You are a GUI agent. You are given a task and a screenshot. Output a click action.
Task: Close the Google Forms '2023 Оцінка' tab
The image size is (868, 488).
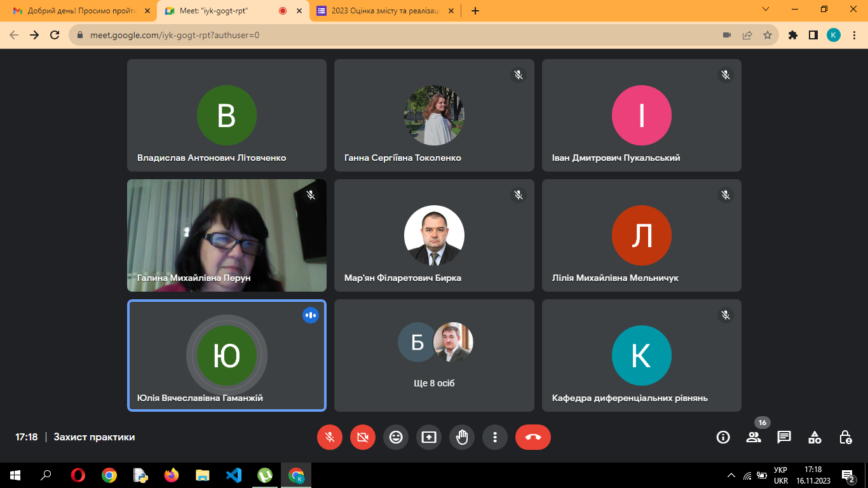450,11
